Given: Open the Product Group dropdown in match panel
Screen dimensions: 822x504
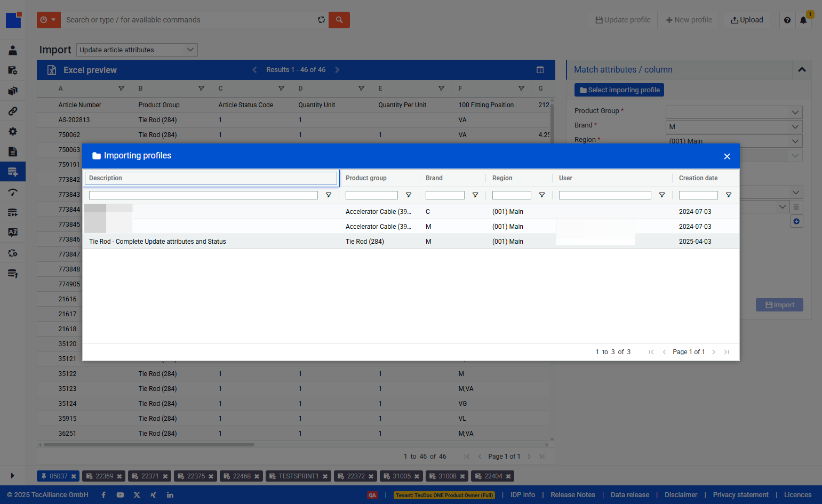Looking at the screenshot, I should (x=734, y=112).
